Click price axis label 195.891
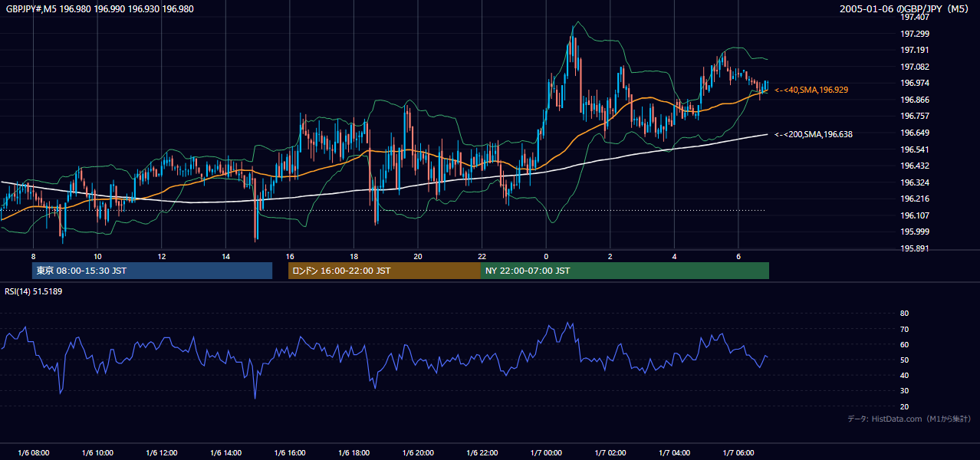The height and width of the screenshot is (460, 980). tap(916, 248)
